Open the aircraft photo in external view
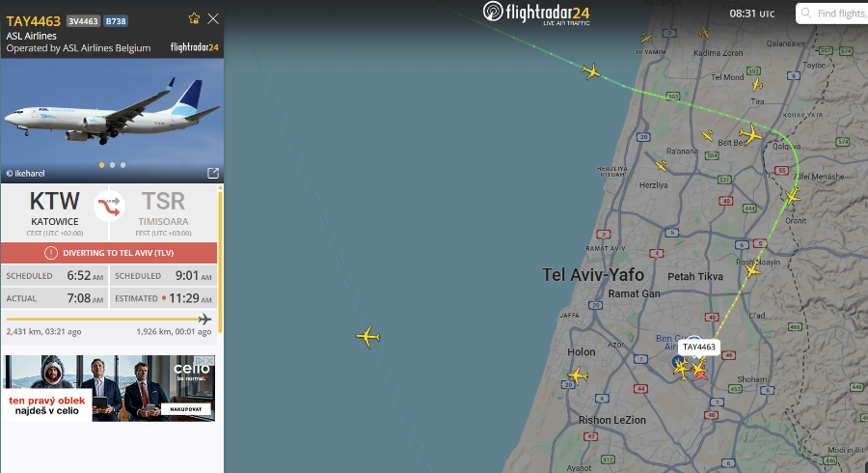The image size is (868, 473). [213, 173]
